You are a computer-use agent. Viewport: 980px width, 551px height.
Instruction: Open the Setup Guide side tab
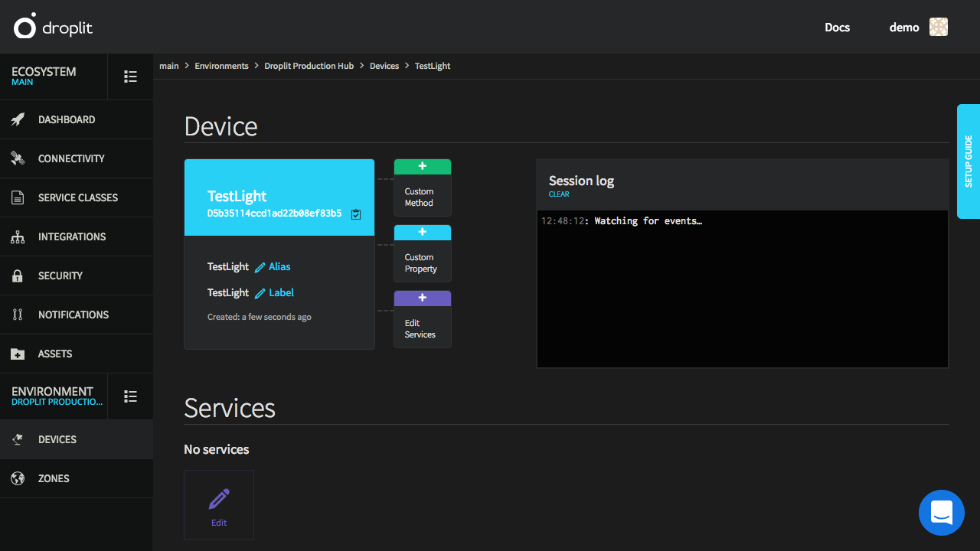(x=969, y=161)
